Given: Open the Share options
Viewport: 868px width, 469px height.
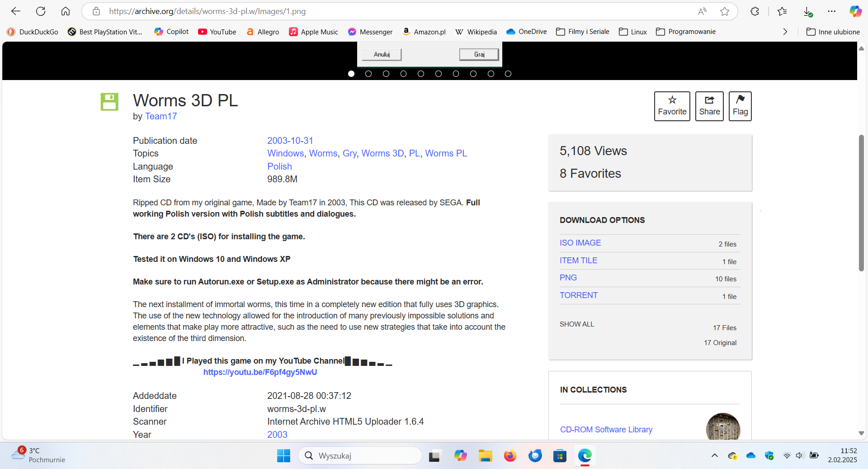Looking at the screenshot, I should [x=709, y=106].
